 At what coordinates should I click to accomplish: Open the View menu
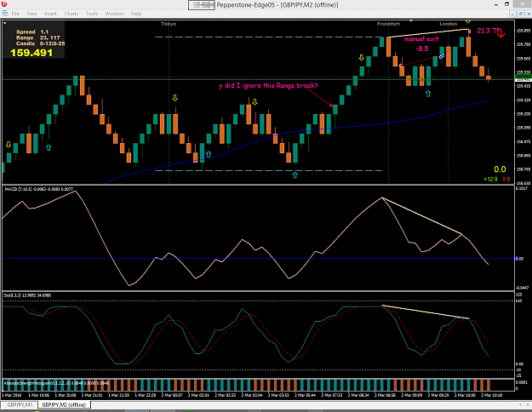31,14
